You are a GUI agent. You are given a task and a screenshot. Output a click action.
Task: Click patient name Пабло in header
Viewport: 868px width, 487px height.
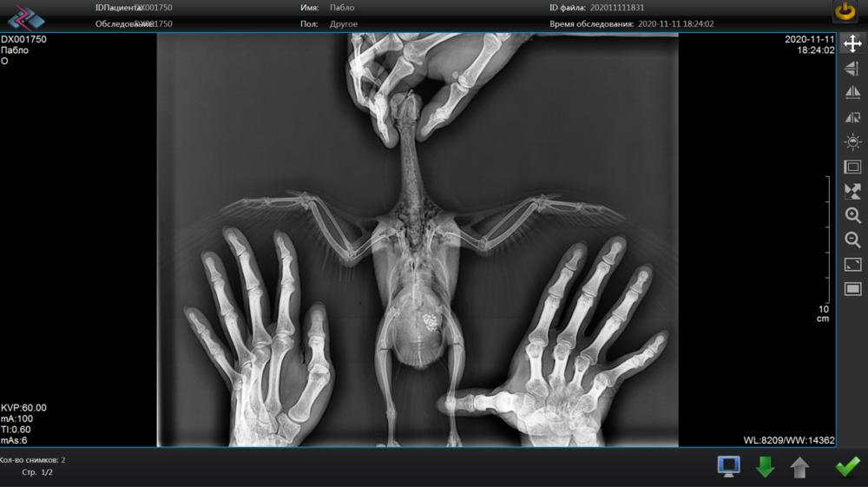tap(341, 8)
